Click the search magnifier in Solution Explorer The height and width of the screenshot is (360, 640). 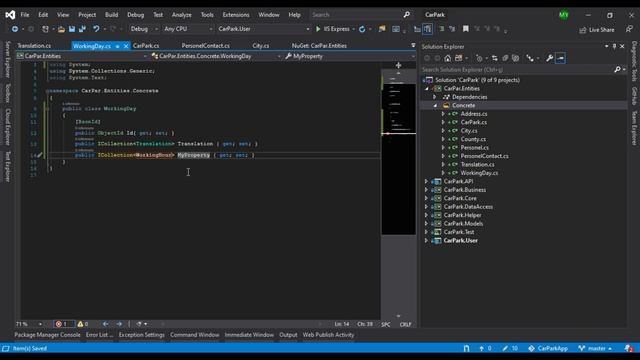(x=618, y=70)
